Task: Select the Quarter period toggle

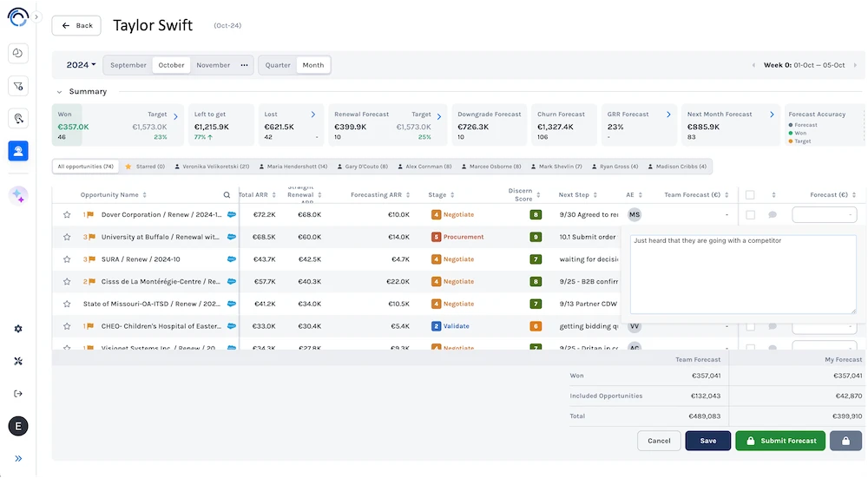Action: pyautogui.click(x=278, y=65)
